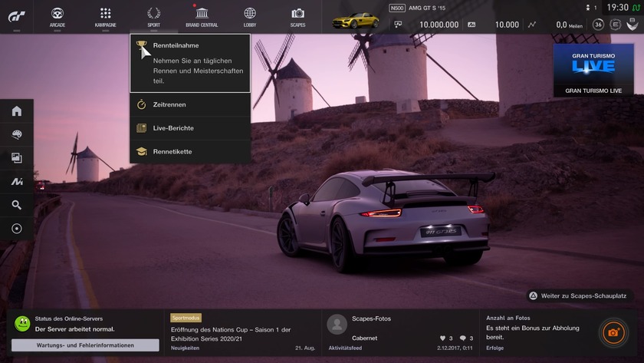Screen dimensions: 644x363
Task: Open the Gran Turismo Live thumbnail
Action: tap(593, 70)
